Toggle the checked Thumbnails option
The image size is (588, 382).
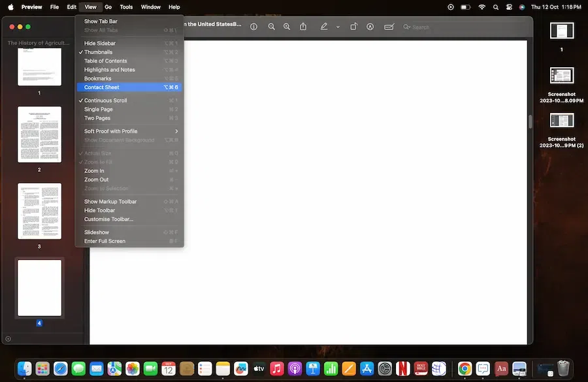(129, 52)
